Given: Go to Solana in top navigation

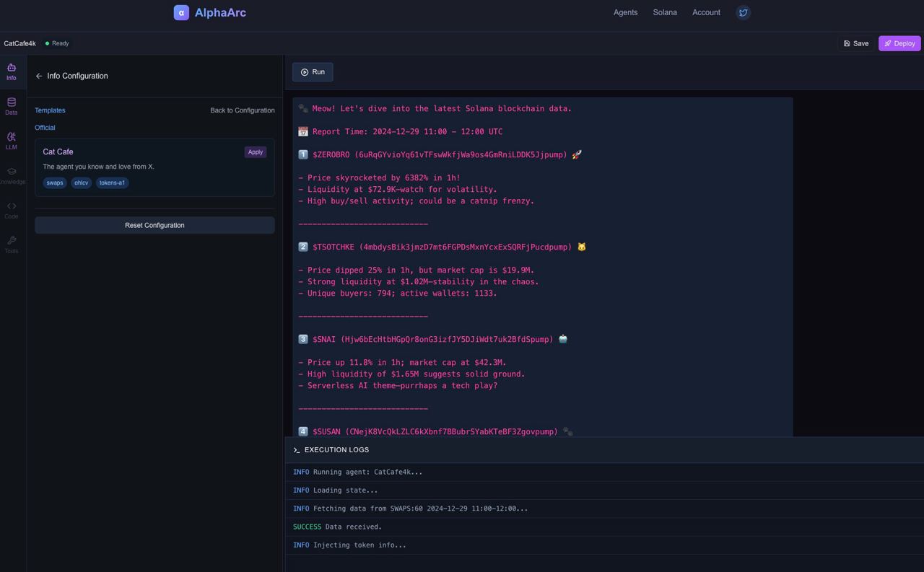Looking at the screenshot, I should tap(665, 12).
